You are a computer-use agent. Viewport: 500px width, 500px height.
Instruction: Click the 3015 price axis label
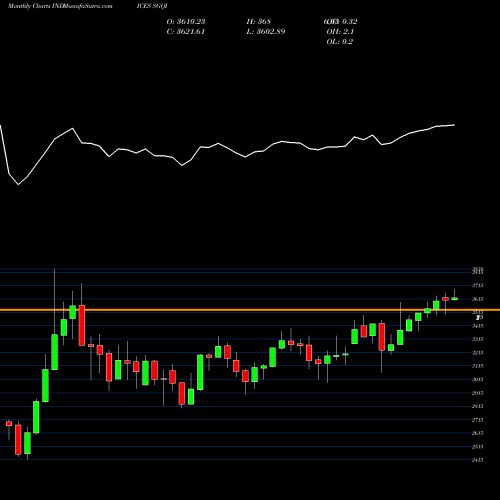tap(478, 379)
